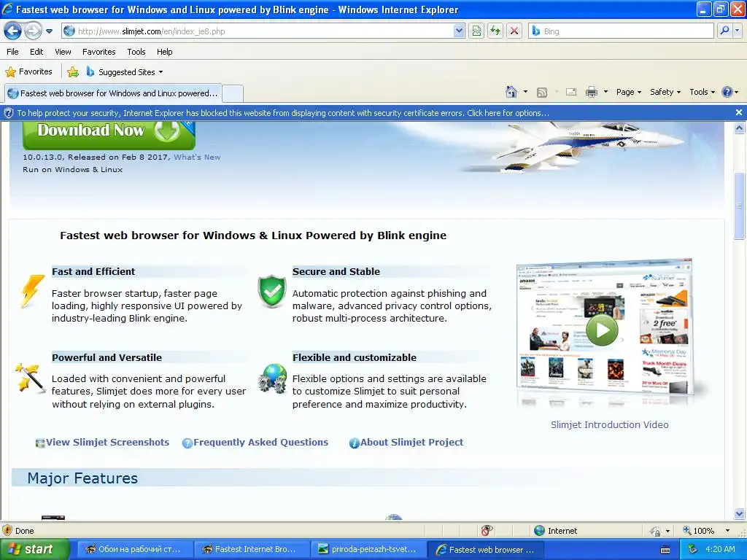Screen dimensions: 747x560
Task: Expand the Home button dropdown arrow
Action: [525, 92]
